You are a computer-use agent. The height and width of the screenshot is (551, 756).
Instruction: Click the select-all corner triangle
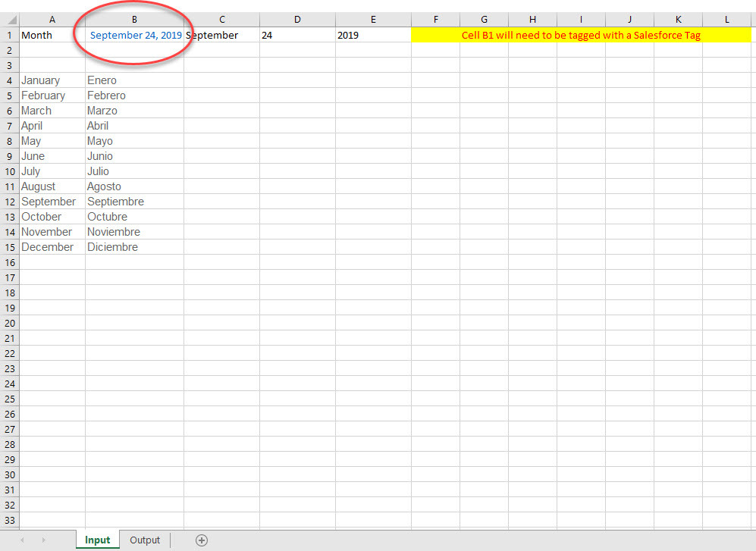(12, 20)
